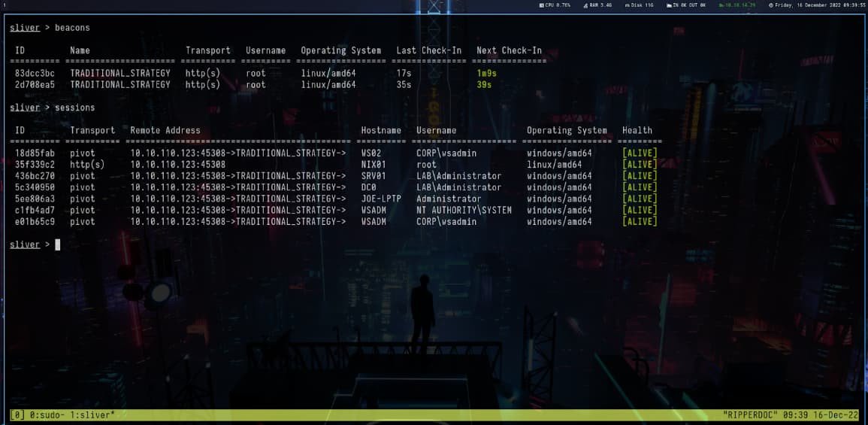Click hostname NIX01
The height and width of the screenshot is (425, 868).
(x=374, y=165)
